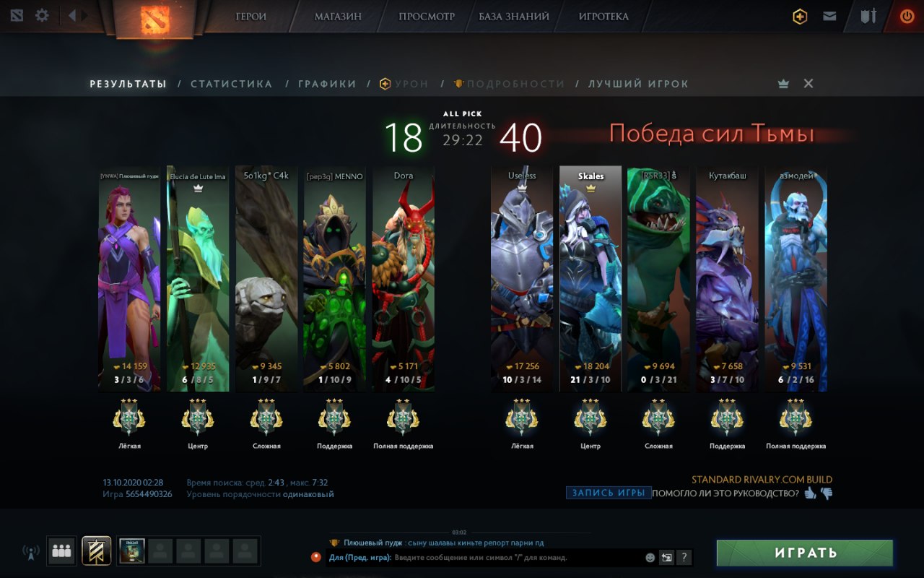Open the Герои menu

(x=251, y=16)
